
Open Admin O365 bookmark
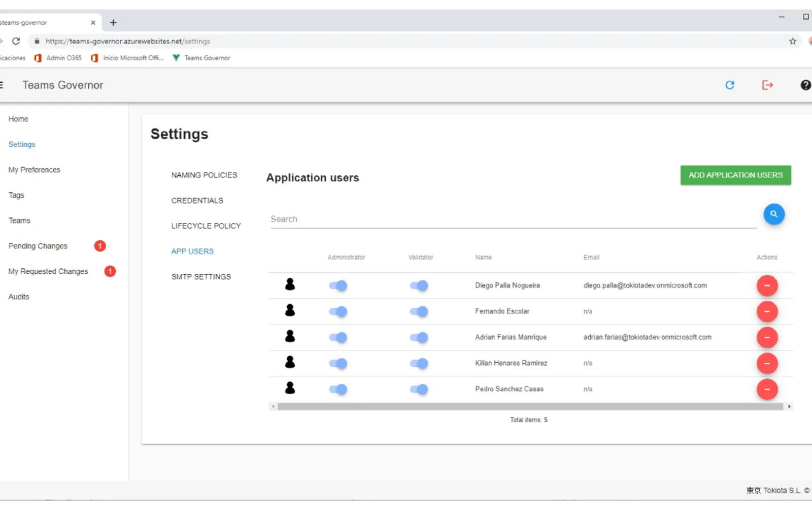(x=58, y=58)
